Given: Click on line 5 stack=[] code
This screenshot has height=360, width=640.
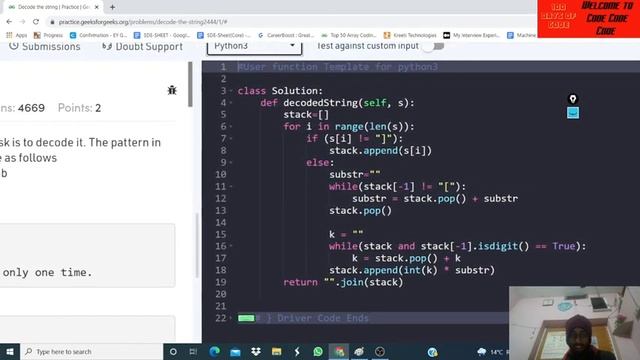Looking at the screenshot, I should [306, 115].
